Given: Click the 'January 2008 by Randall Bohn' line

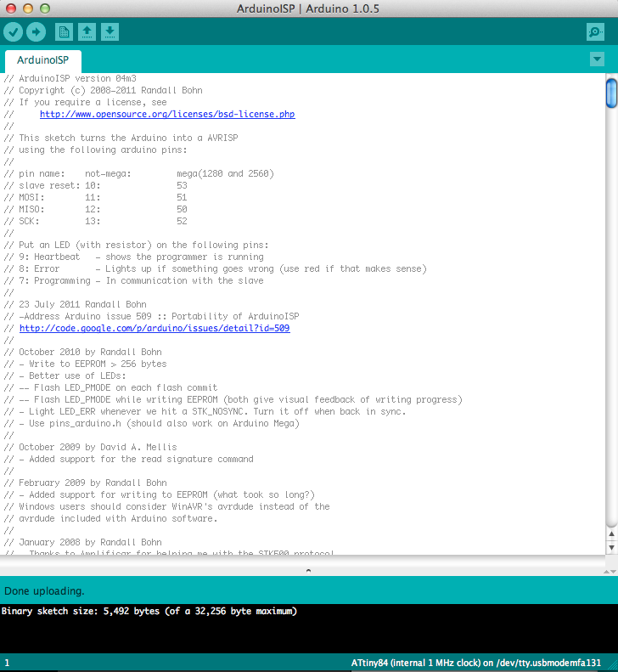Looking at the screenshot, I should point(83,542).
